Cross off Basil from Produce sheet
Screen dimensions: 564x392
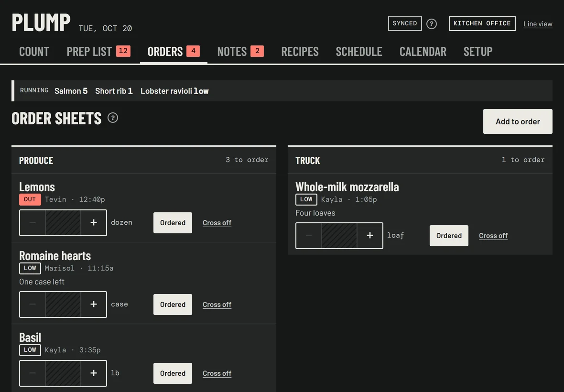click(x=217, y=374)
